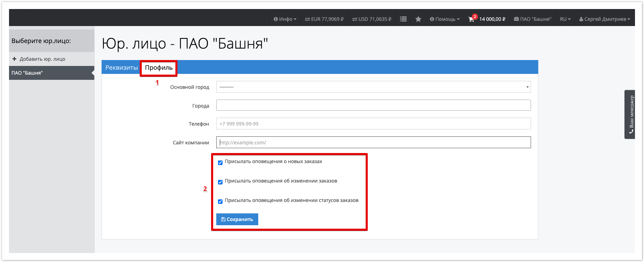Disable order status change notifications checkbox
The image size is (644, 262).
pos(220,202)
